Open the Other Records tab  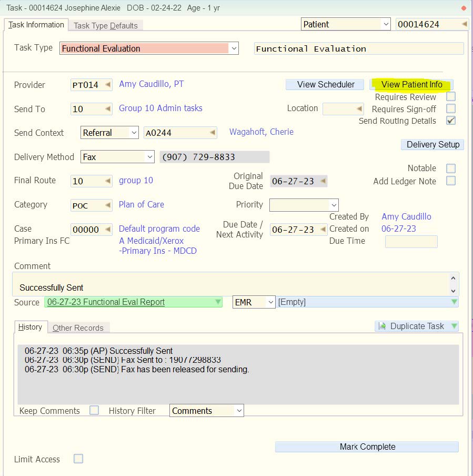tap(78, 328)
